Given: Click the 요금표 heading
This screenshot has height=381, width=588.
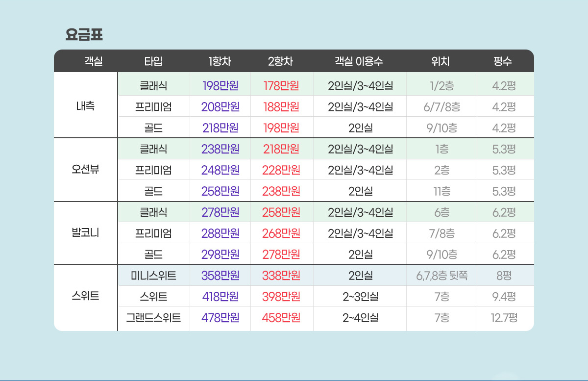Looking at the screenshot, I should click(84, 35).
